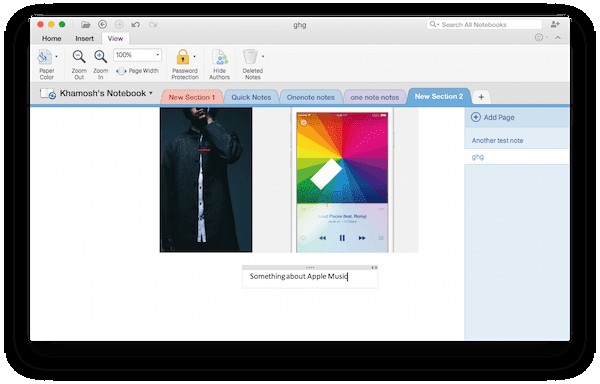Image resolution: width=600 pixels, height=384 pixels.
Task: Click the rewind button in music screenshot
Action: pos(323,238)
